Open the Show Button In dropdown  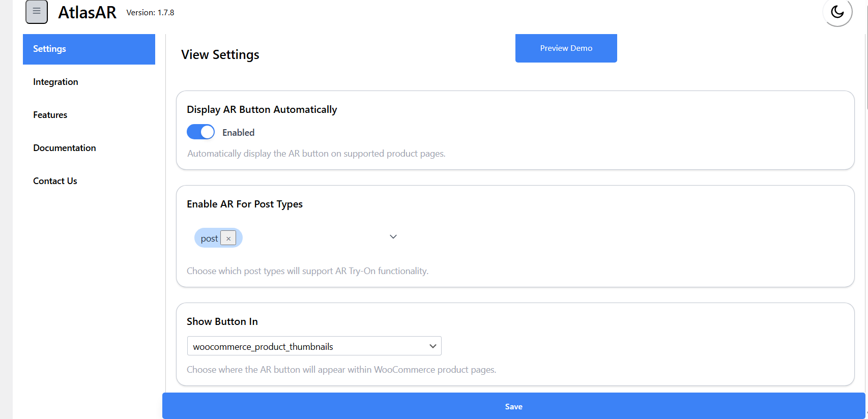tap(314, 346)
